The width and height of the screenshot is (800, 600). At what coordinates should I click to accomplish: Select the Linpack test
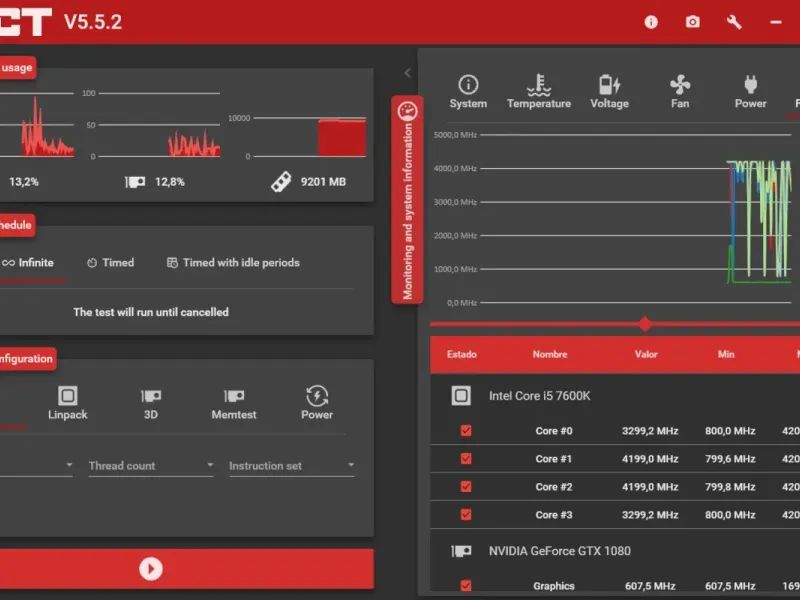tap(67, 403)
